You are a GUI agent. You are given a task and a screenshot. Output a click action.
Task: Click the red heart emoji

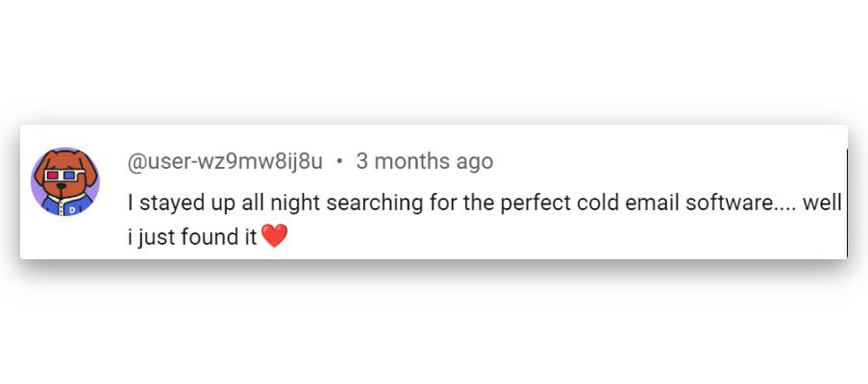coord(275,236)
